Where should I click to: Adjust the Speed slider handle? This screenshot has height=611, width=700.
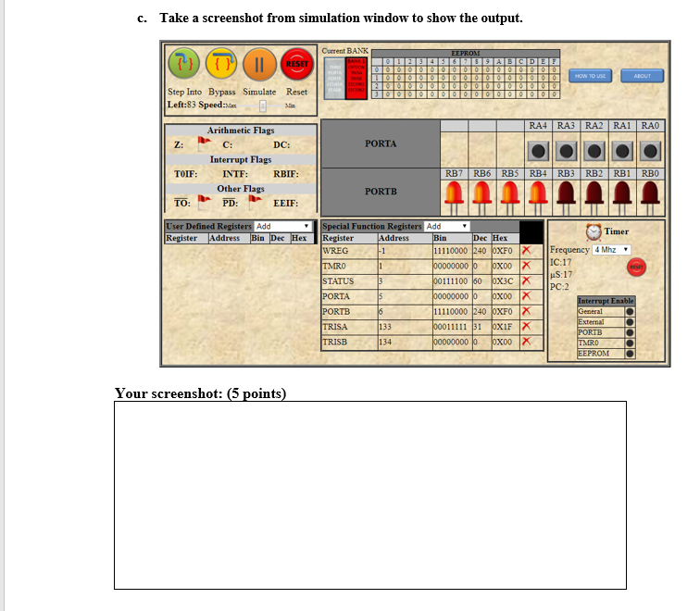point(263,106)
